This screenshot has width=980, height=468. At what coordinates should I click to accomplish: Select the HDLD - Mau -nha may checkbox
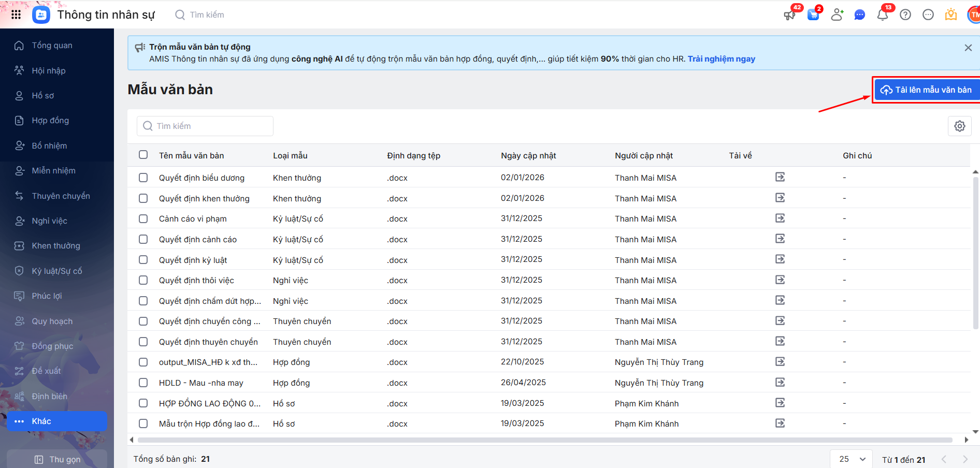pos(143,383)
